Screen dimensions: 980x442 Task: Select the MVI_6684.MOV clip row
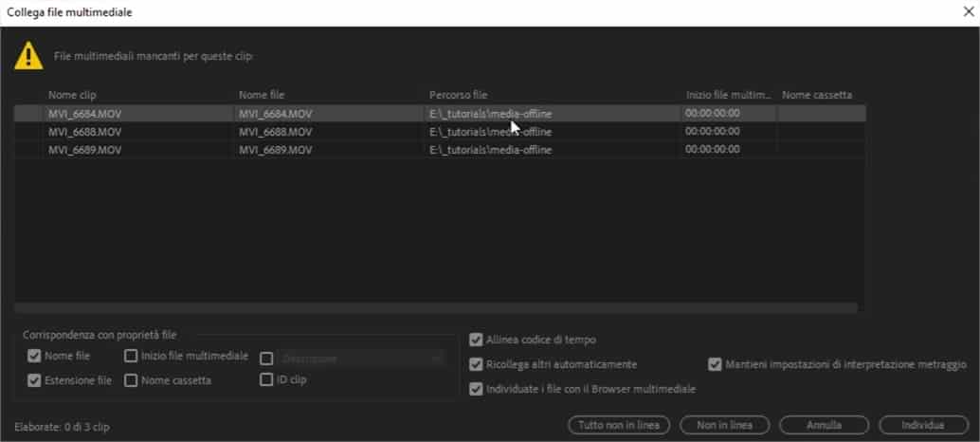pos(85,114)
